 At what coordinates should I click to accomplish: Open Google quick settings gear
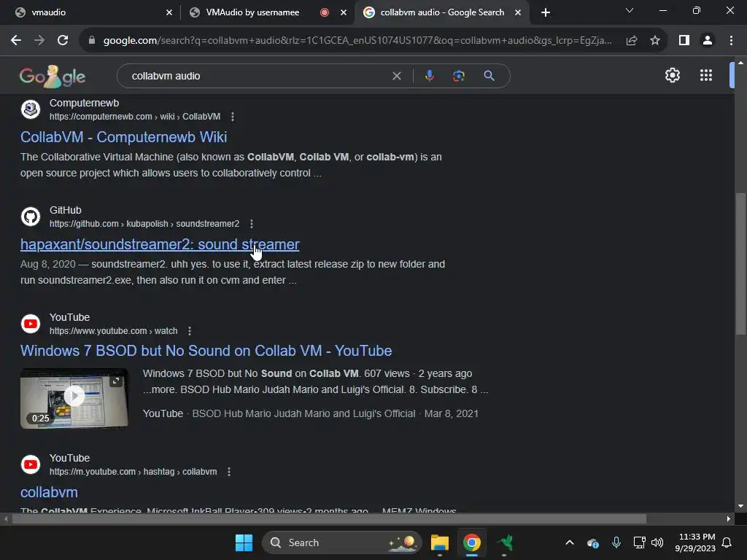tap(672, 75)
